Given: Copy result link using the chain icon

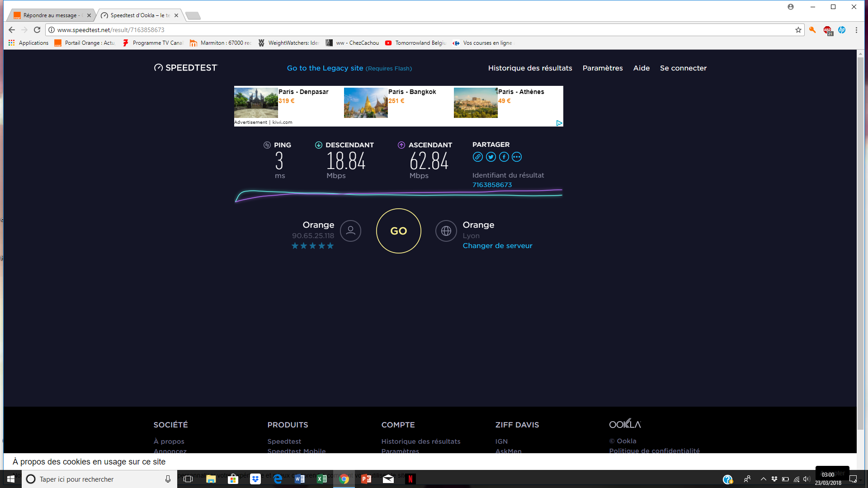Looking at the screenshot, I should [478, 157].
